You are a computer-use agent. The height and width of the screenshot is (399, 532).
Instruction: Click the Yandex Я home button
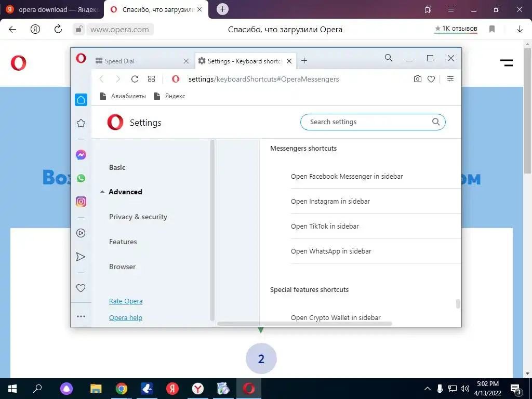(x=35, y=29)
